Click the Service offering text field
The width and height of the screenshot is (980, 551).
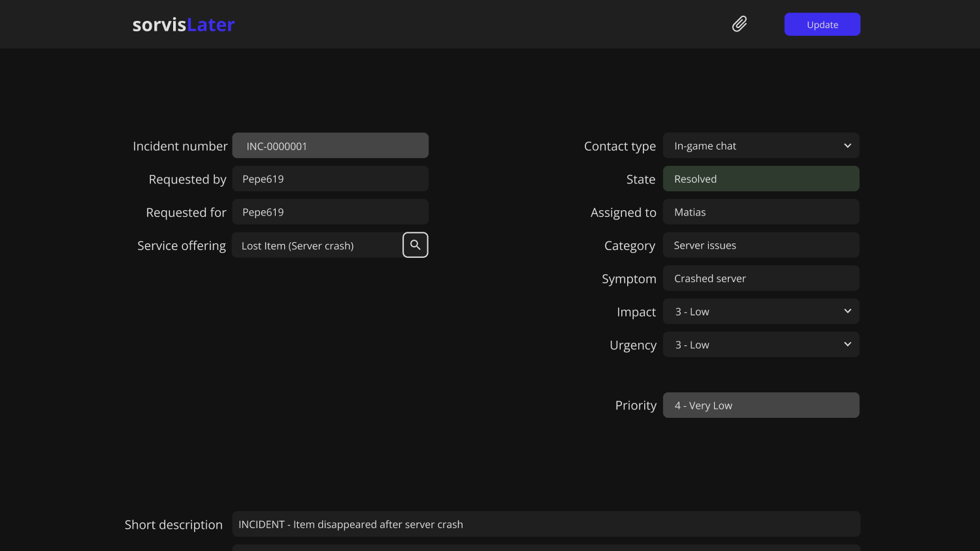(x=318, y=245)
